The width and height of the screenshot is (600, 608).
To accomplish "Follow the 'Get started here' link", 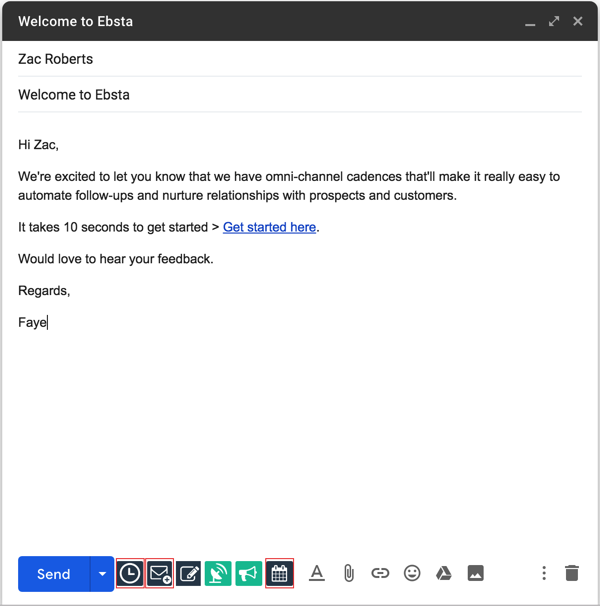I will (269, 227).
